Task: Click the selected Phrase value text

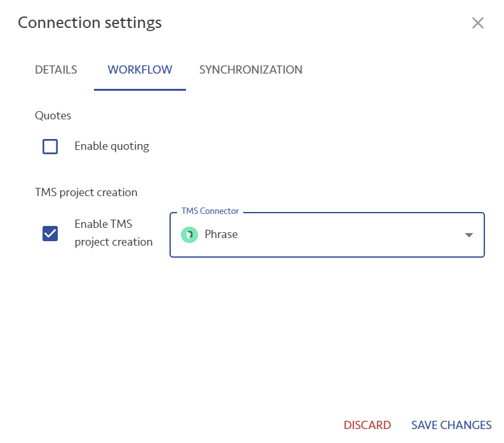Action: (221, 234)
